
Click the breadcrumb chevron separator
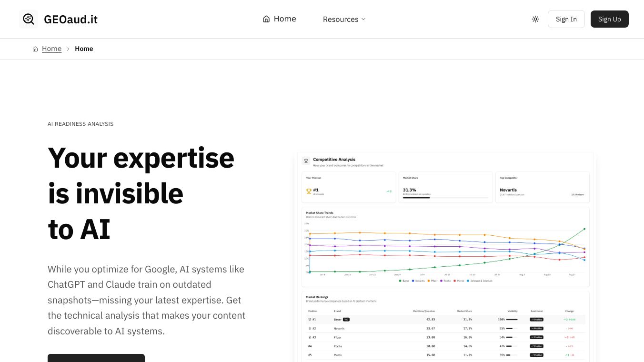click(x=68, y=49)
